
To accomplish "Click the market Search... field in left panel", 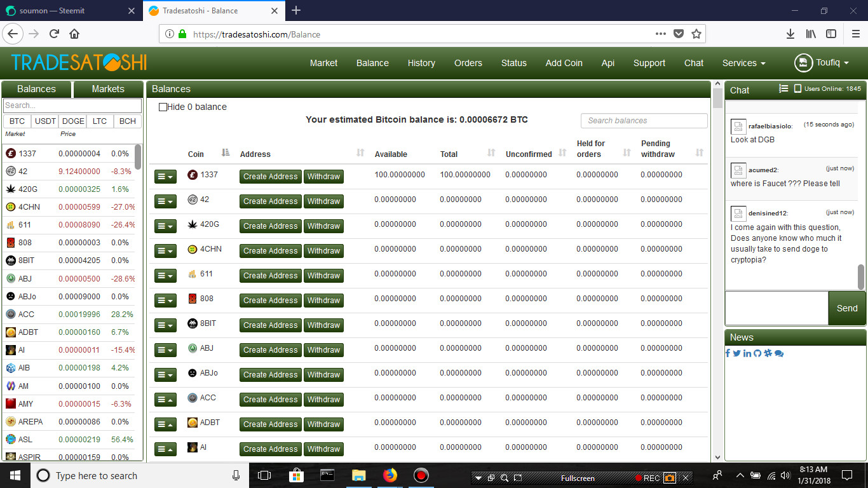I will click(72, 105).
